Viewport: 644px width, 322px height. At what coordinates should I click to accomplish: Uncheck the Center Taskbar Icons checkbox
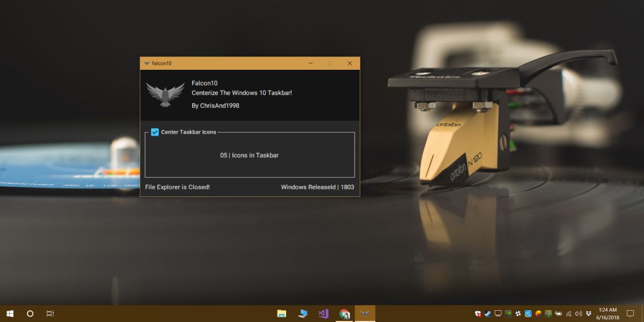click(x=155, y=132)
